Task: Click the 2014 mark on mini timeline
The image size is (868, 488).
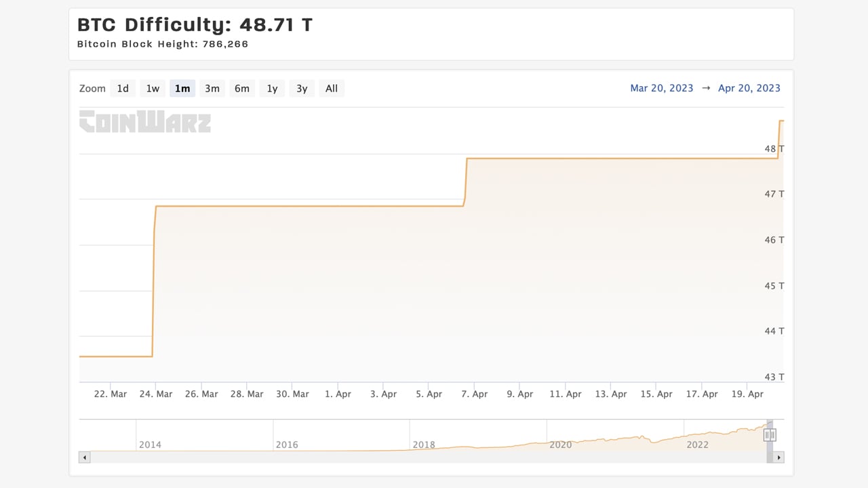Action: [150, 445]
